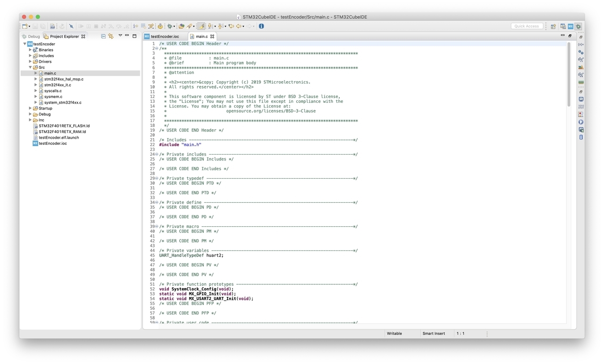
Task: Expand the Startup folder
Action: [x=30, y=108]
